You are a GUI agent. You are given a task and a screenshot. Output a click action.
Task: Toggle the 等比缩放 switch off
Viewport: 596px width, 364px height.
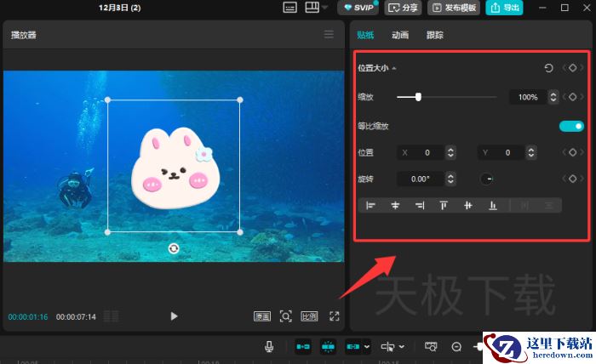pos(571,126)
